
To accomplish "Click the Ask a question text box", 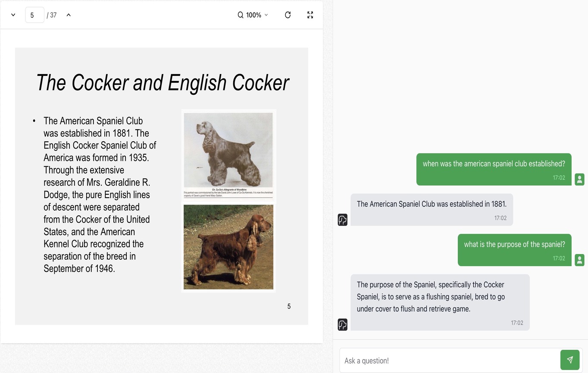I will coord(449,361).
